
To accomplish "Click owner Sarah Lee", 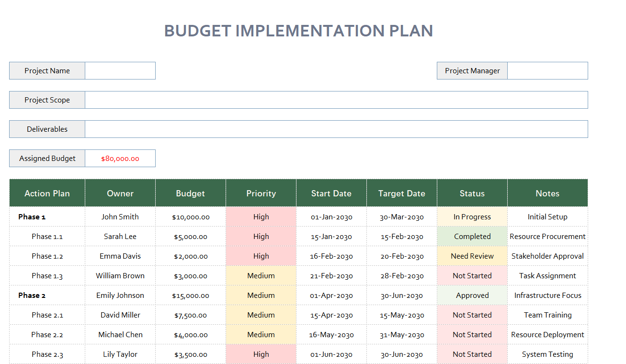I will [x=120, y=236].
